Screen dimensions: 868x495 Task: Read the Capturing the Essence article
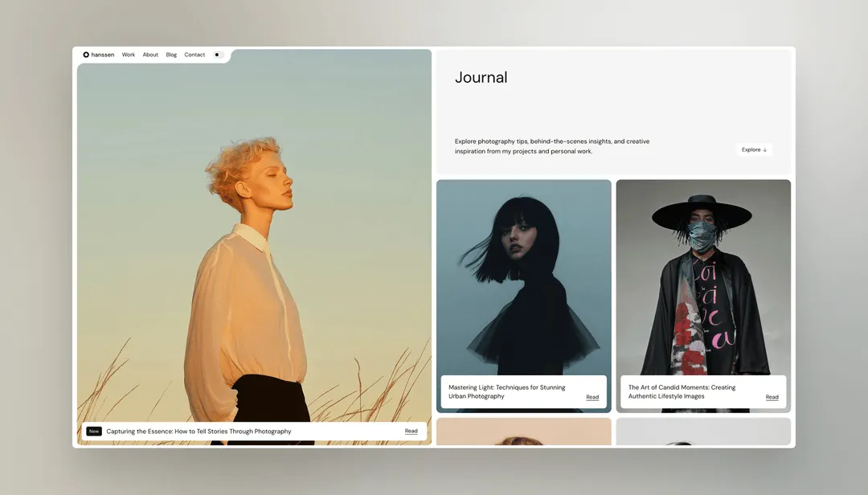tap(411, 431)
